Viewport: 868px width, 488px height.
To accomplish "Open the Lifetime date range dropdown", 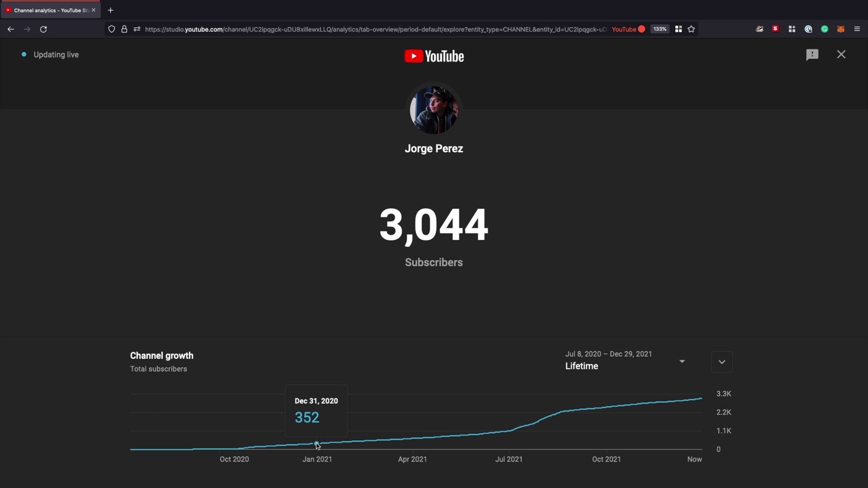I will click(x=625, y=360).
